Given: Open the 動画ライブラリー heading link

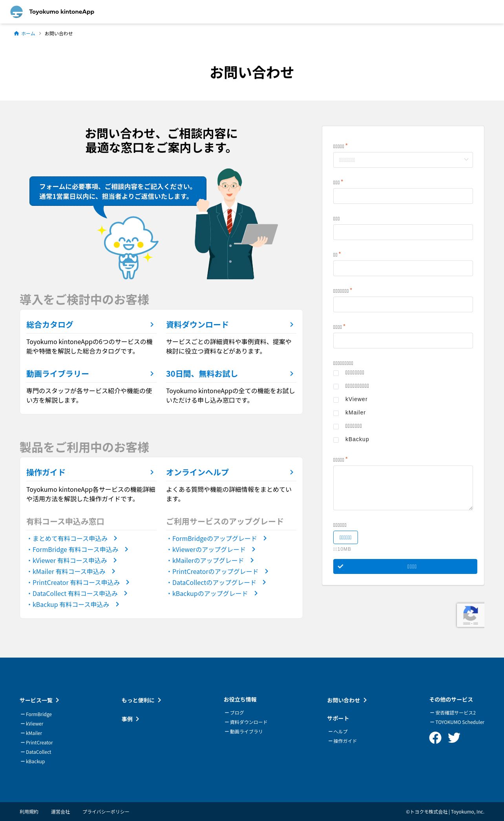Looking at the screenshot, I should tap(58, 374).
